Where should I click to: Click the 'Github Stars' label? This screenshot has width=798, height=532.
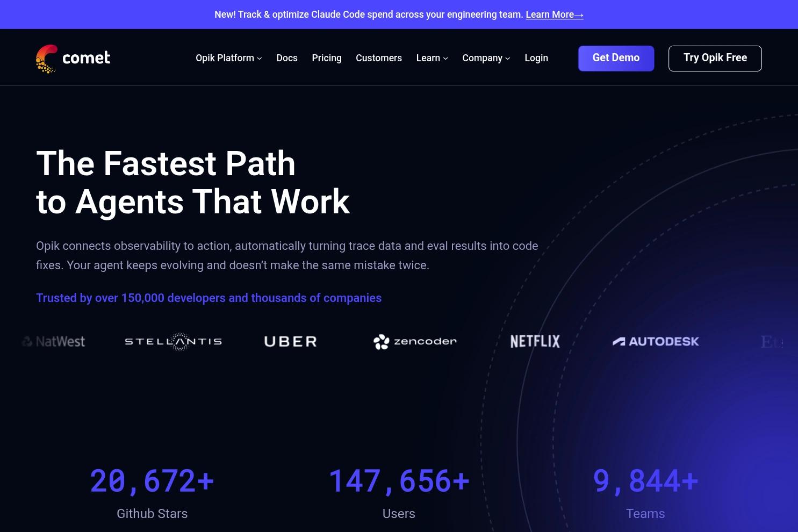pos(152,514)
